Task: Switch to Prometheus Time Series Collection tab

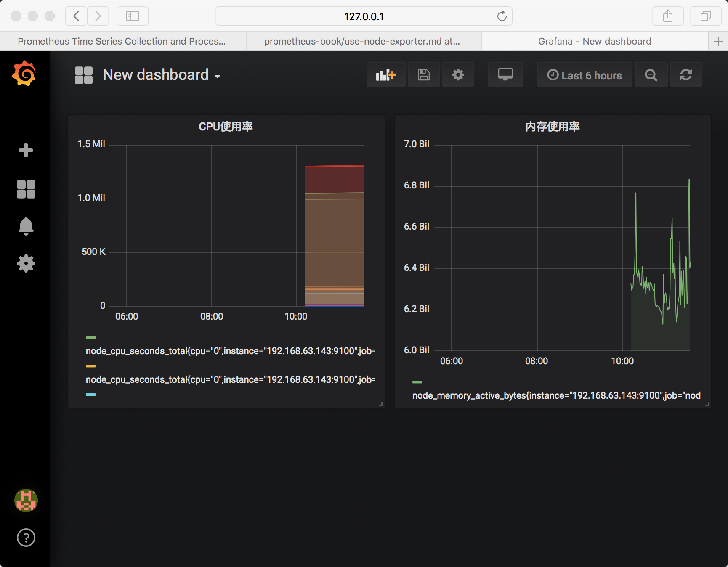Action: click(x=122, y=41)
